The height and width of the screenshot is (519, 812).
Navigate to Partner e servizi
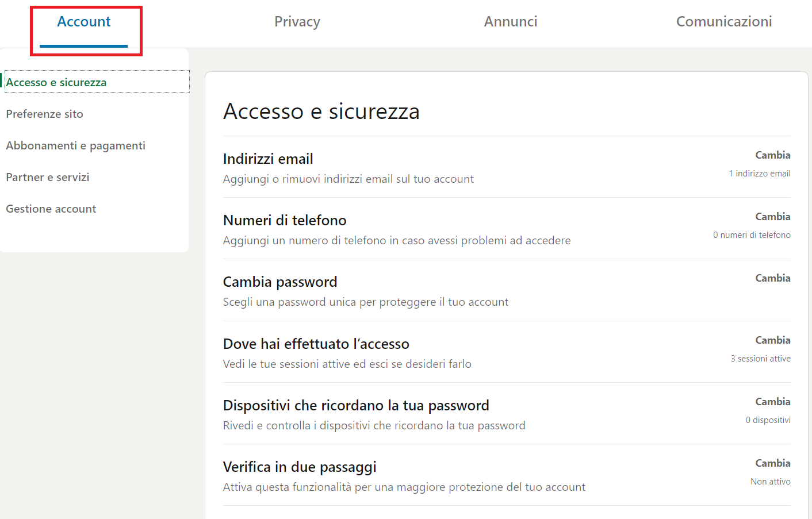click(48, 177)
